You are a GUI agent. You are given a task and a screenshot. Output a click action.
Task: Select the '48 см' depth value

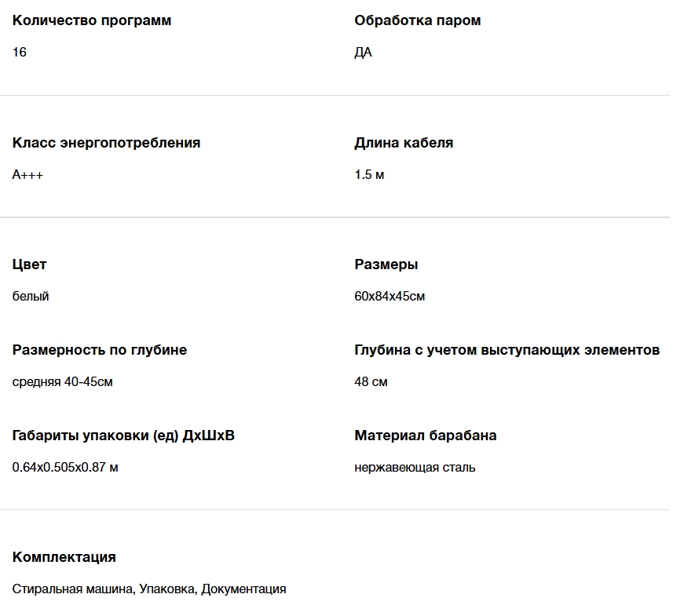(x=371, y=382)
